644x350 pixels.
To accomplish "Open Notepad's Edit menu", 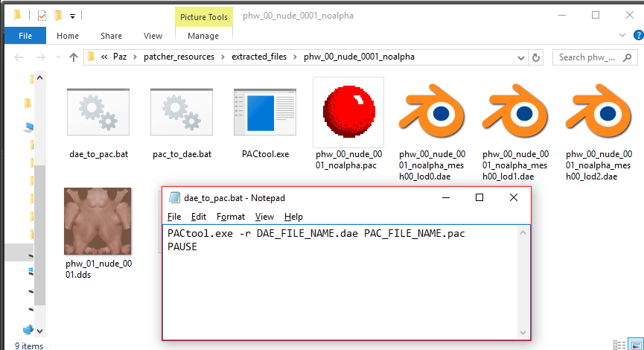I will (198, 217).
